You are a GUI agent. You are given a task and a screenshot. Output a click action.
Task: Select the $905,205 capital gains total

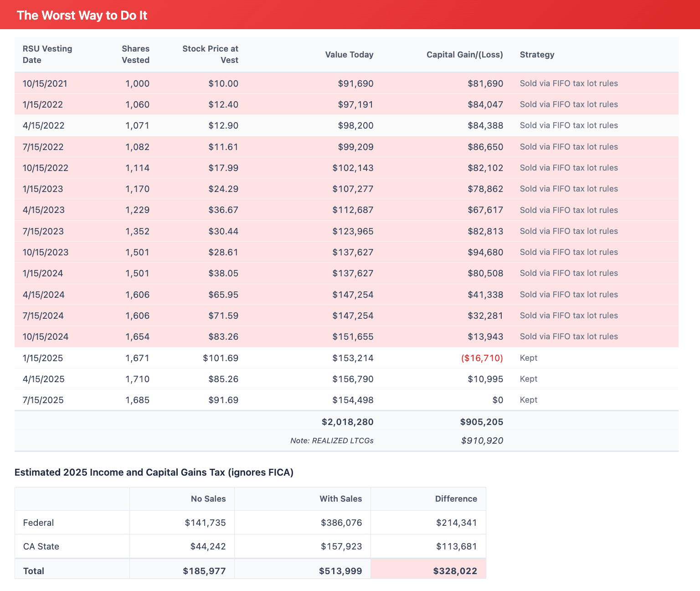pyautogui.click(x=482, y=422)
